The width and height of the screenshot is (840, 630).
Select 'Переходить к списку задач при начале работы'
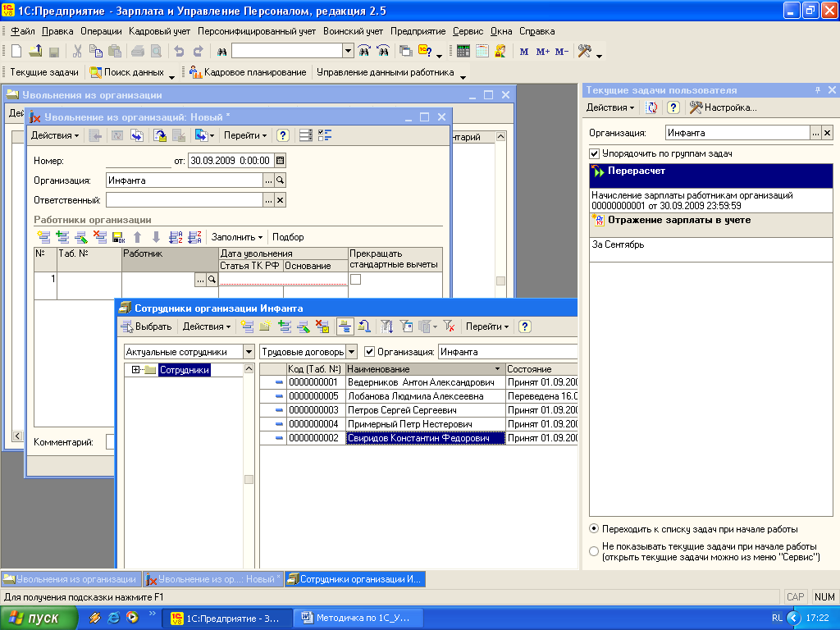[x=594, y=529]
